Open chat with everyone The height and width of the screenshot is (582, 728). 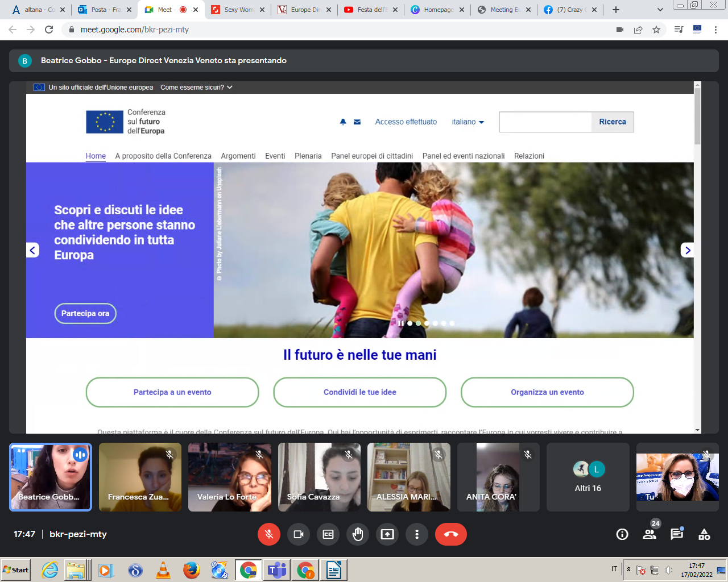tap(677, 534)
